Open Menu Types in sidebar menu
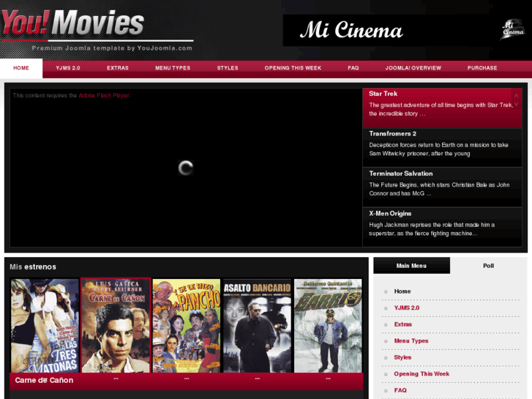The image size is (532, 399). pos(411,340)
